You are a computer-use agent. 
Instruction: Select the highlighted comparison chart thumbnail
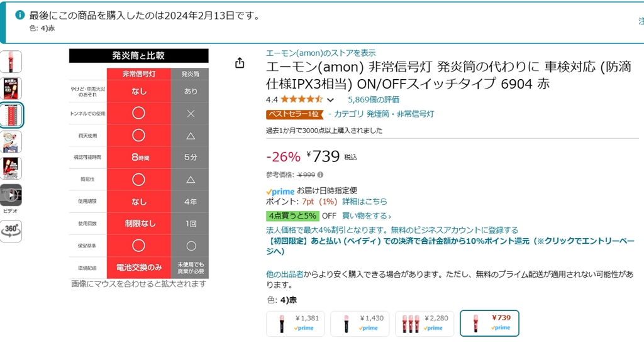[11, 115]
